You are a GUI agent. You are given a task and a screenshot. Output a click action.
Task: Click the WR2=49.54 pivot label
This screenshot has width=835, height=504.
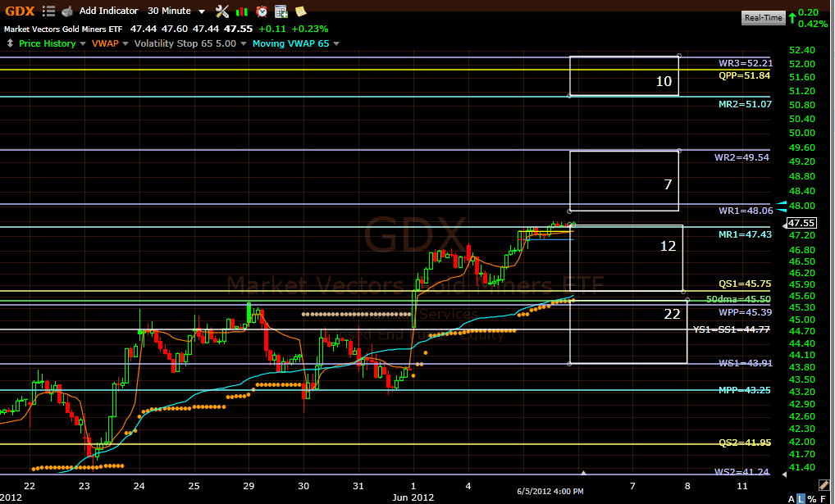click(741, 157)
